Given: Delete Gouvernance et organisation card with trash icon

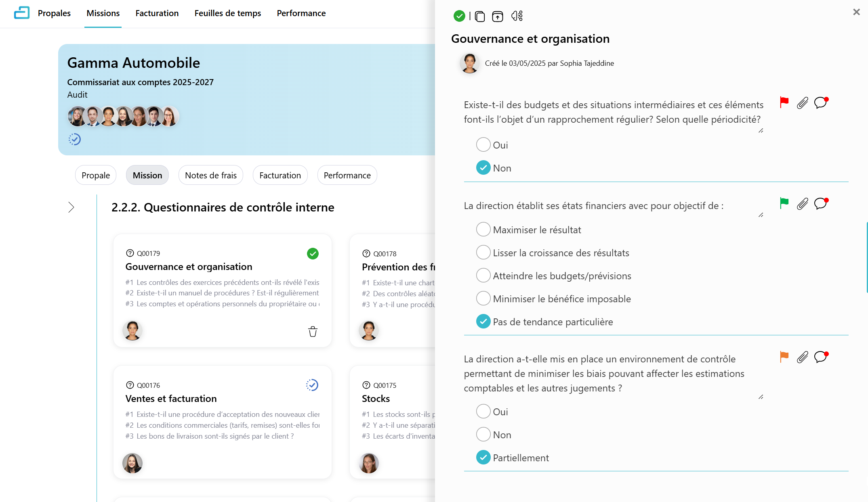Looking at the screenshot, I should pyautogui.click(x=313, y=332).
